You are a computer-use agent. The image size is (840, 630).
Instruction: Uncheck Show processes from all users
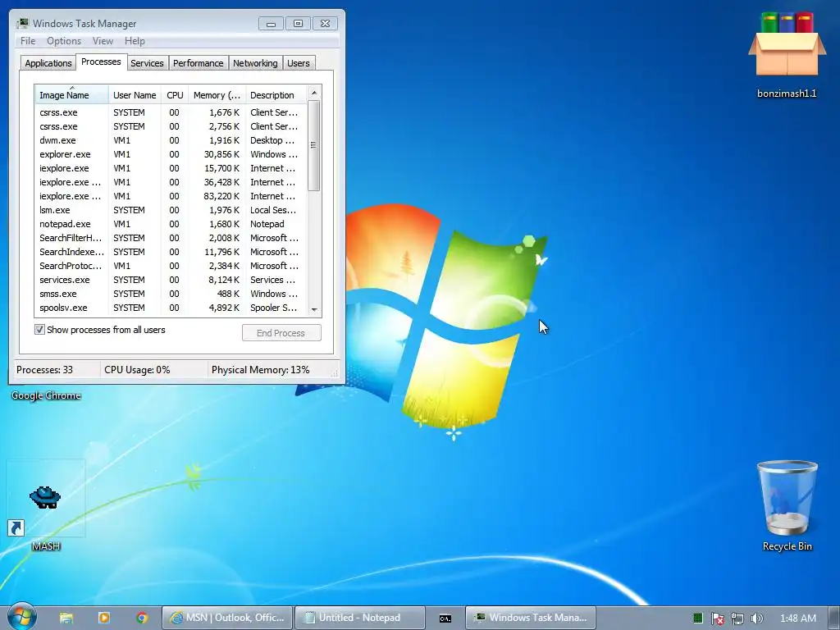(39, 330)
